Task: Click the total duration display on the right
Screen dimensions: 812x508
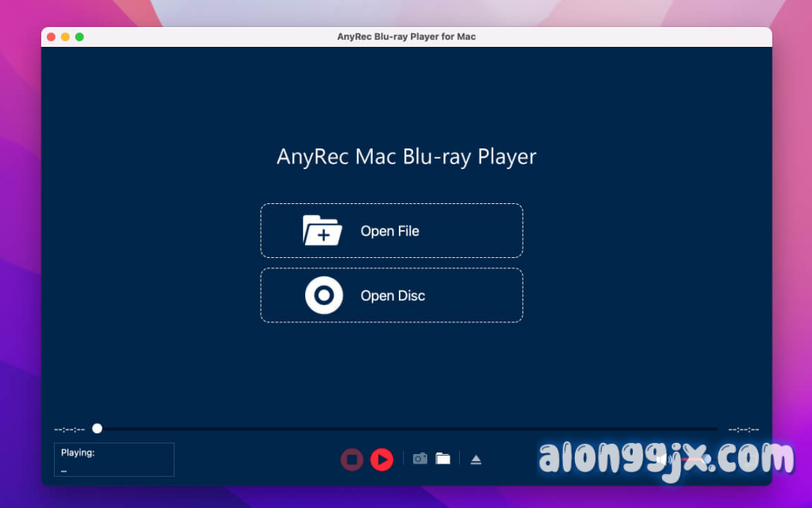Action: [x=743, y=429]
